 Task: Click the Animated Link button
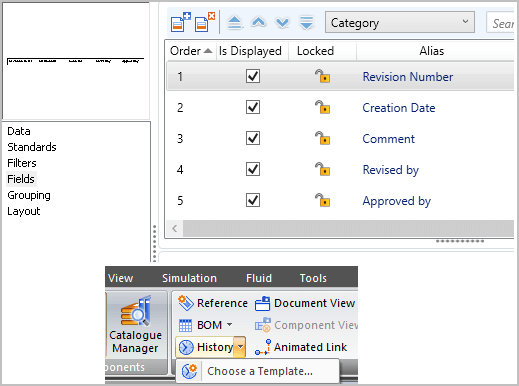[x=301, y=347]
